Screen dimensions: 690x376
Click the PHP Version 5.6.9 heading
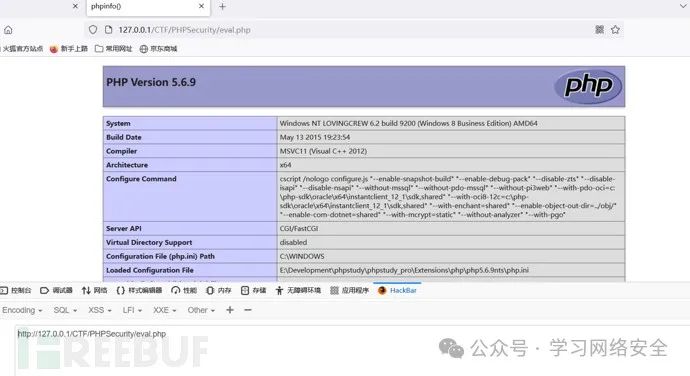[x=151, y=82]
